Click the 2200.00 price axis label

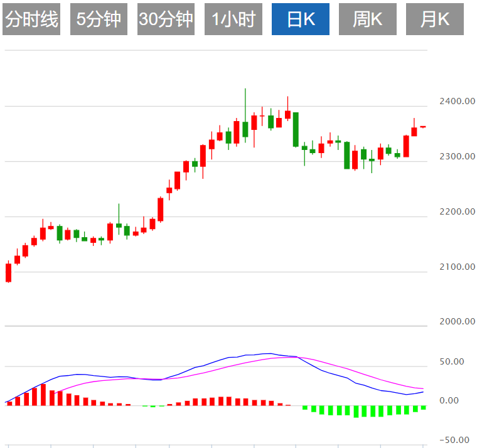coord(457,211)
